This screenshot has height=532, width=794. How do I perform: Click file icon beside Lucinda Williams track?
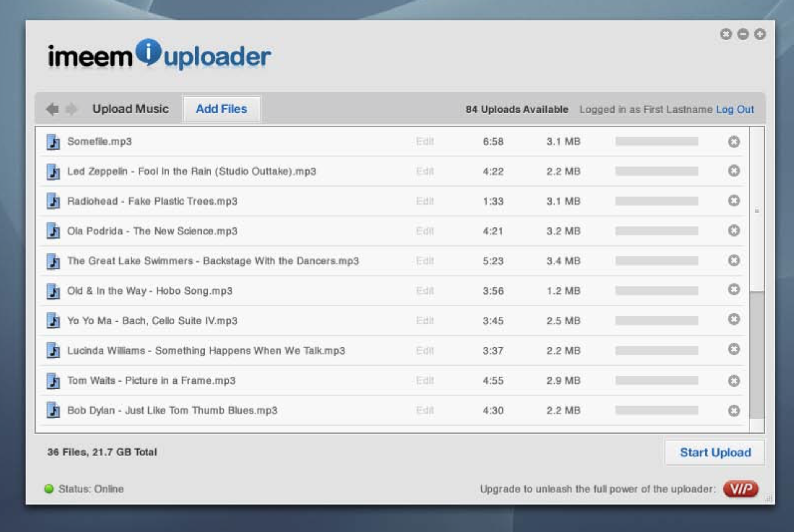[x=53, y=350]
